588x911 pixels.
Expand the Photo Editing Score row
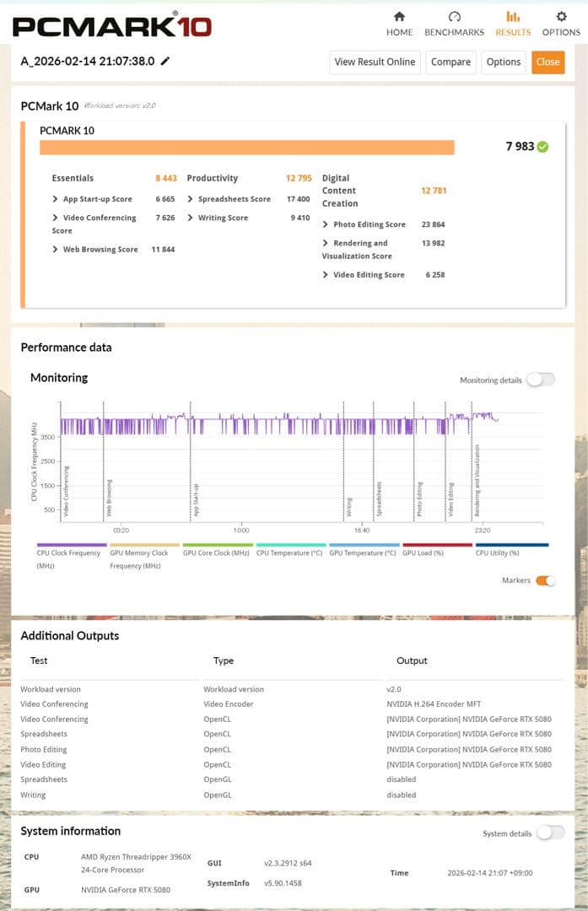point(326,224)
